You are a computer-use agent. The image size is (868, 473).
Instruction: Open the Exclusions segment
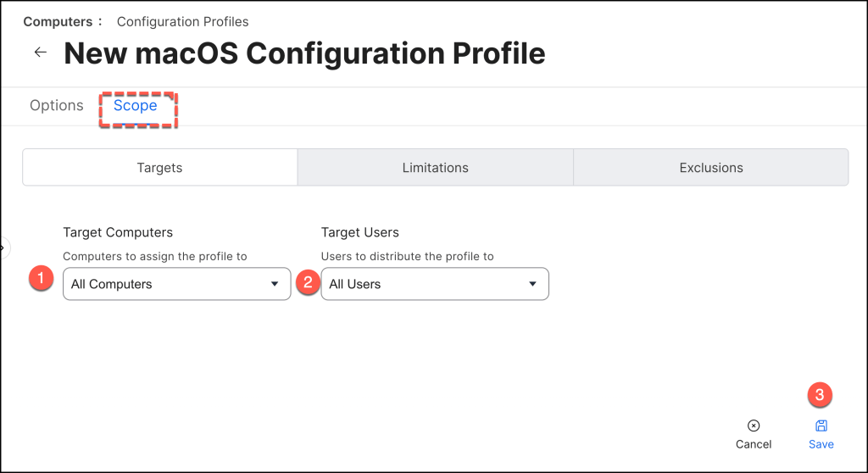pyautogui.click(x=710, y=168)
